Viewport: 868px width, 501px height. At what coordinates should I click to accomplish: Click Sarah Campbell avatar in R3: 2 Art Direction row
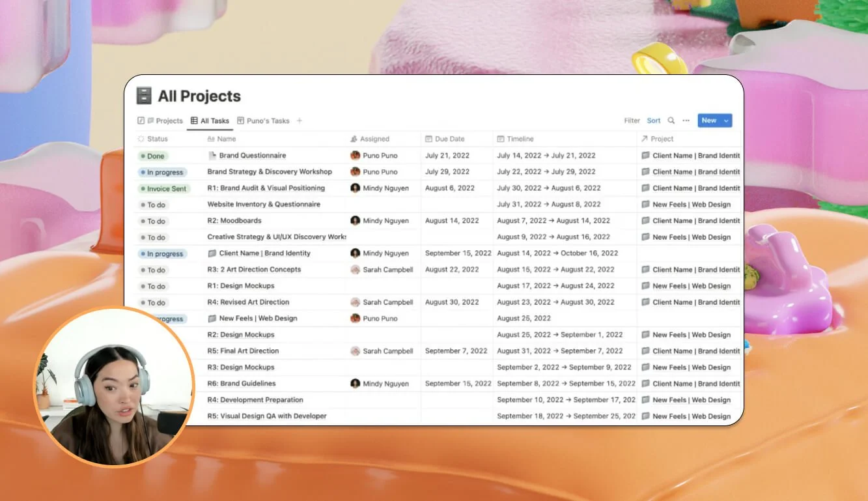tap(355, 270)
